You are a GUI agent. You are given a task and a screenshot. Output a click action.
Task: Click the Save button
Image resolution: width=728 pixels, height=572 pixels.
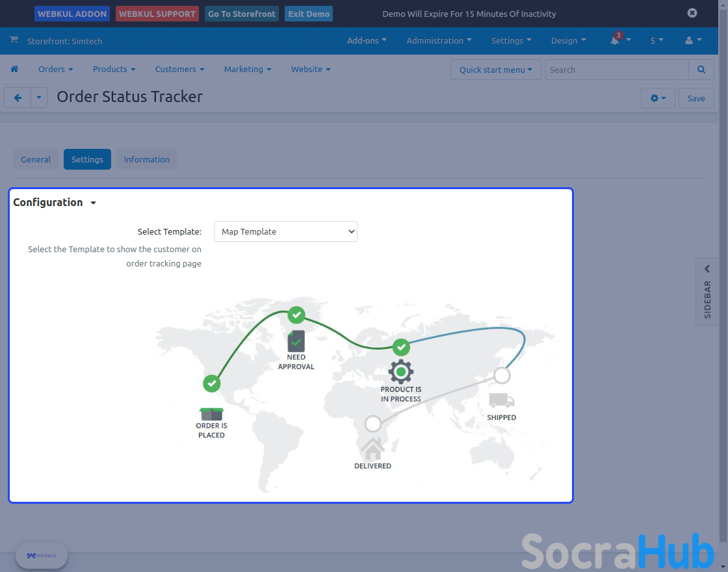click(696, 98)
